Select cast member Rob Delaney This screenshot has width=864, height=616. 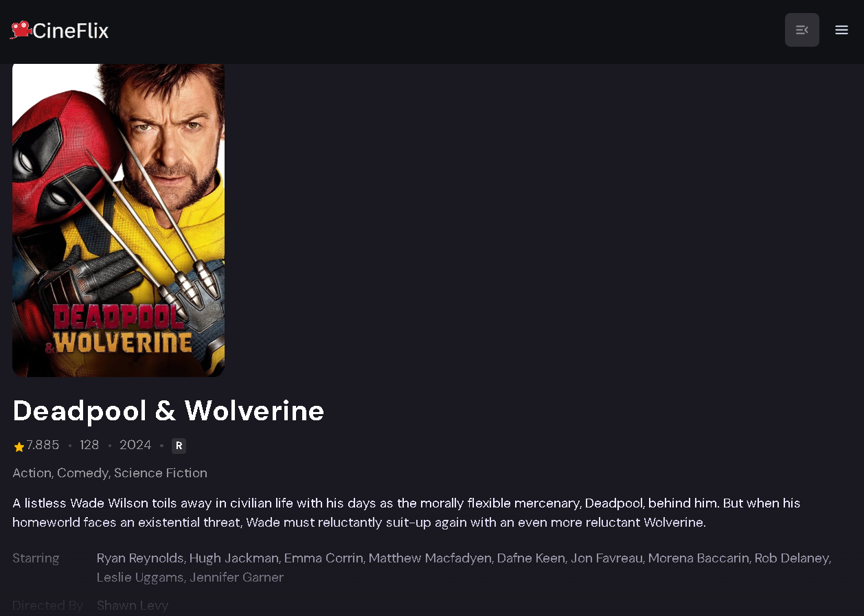(x=792, y=558)
